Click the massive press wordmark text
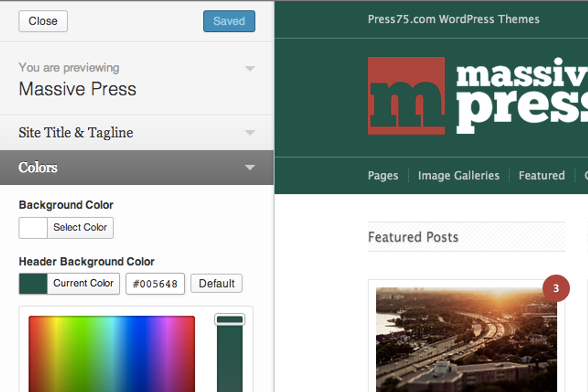This screenshot has height=392, width=588. tap(522, 96)
